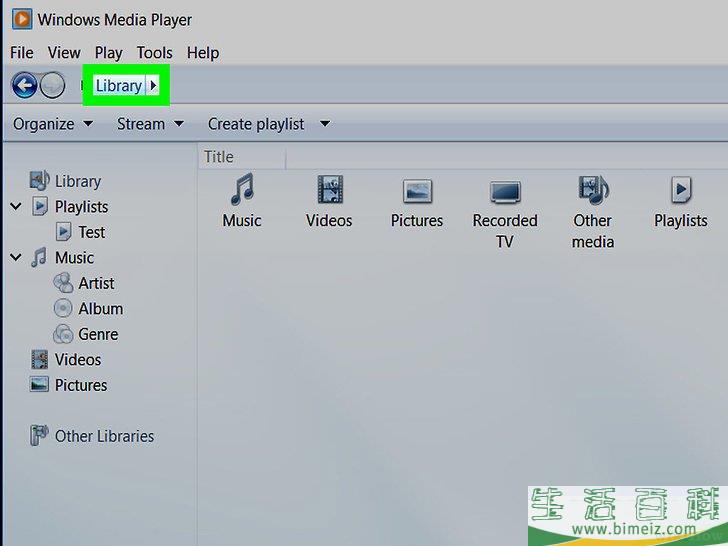Select the Test playlist label
The image size is (728, 546).
(91, 232)
